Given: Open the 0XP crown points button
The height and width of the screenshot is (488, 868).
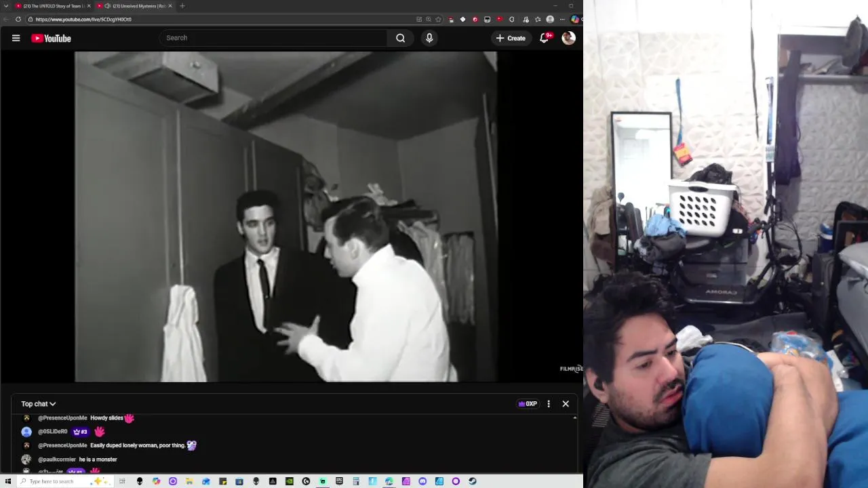Looking at the screenshot, I should 528,404.
